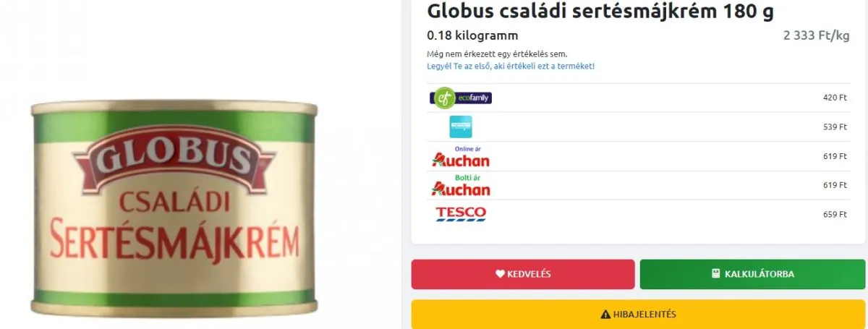Report an error with the Hibajelentés button

(638, 315)
